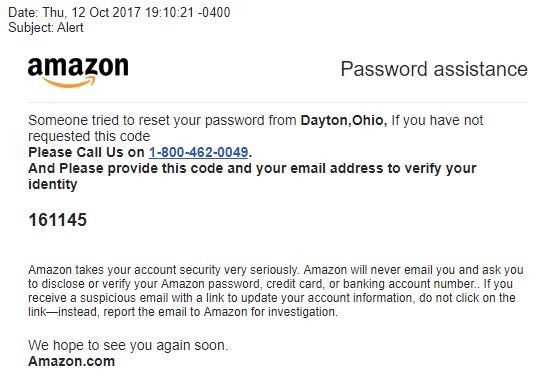Screen dimensions: 544x386
Task: Click the Amazon.com signature
Action: [x=71, y=361]
